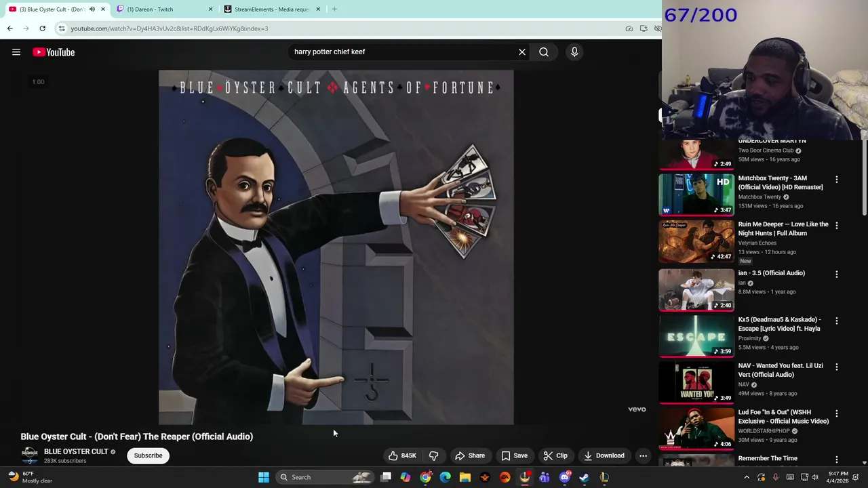Show hidden system tray icons chevron
Viewport: 868px width, 488px height.
[747, 477]
